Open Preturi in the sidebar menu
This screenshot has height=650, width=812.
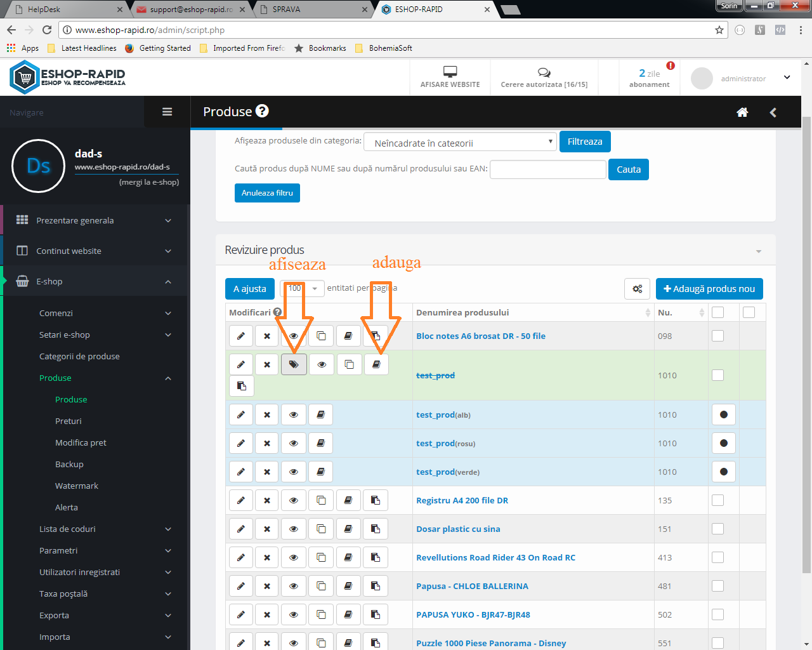click(69, 421)
